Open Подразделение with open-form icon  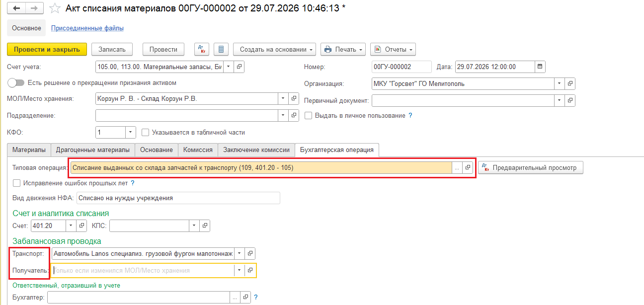click(294, 115)
